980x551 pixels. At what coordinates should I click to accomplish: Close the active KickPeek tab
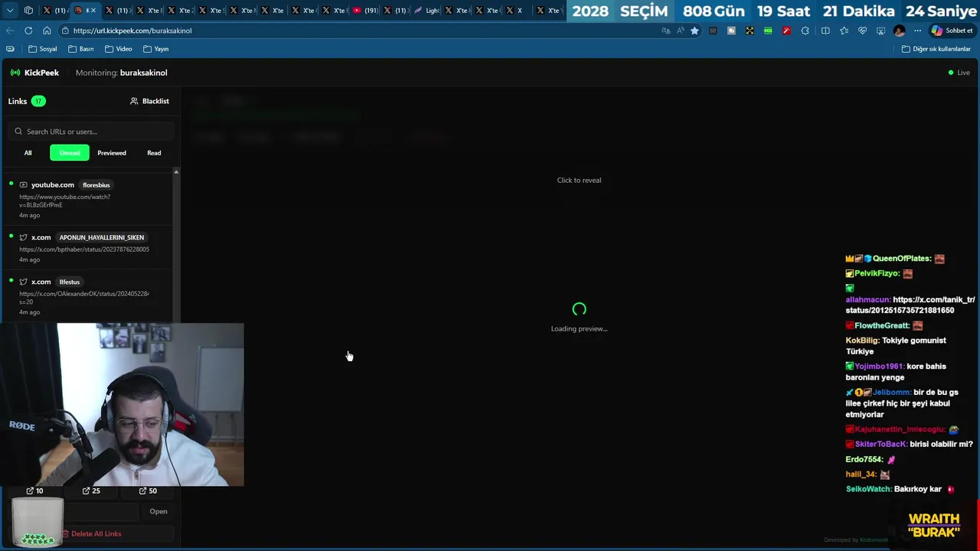(x=93, y=11)
